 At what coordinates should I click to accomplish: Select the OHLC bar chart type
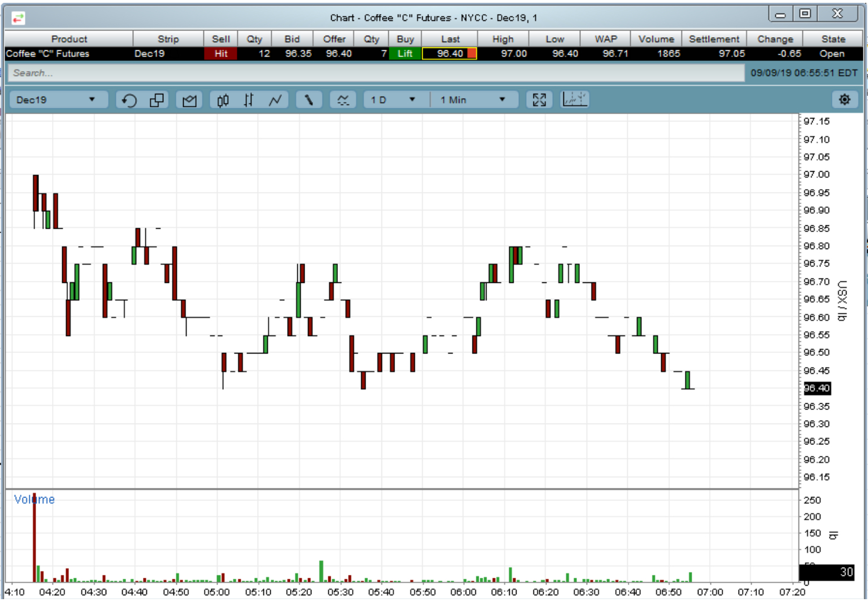(x=249, y=100)
